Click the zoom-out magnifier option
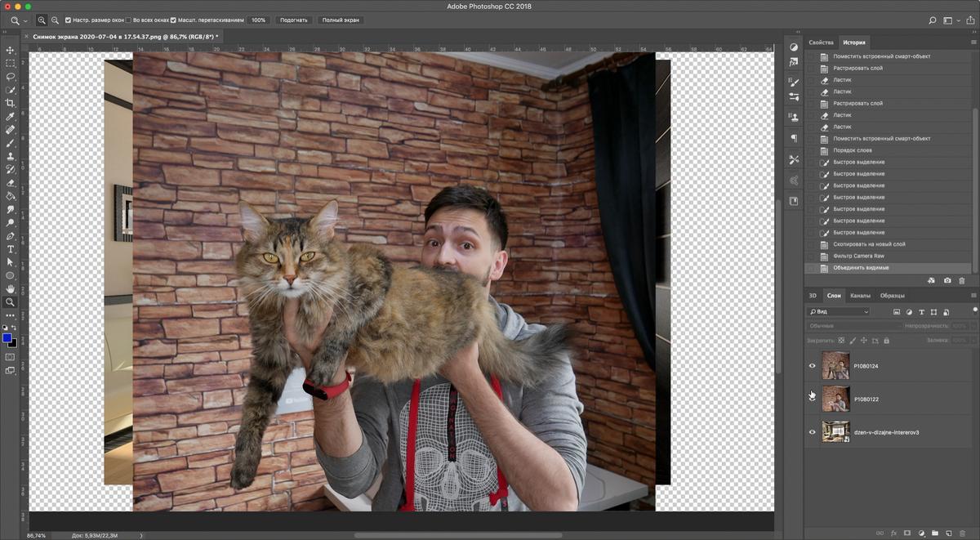This screenshot has width=980, height=540. tap(55, 20)
